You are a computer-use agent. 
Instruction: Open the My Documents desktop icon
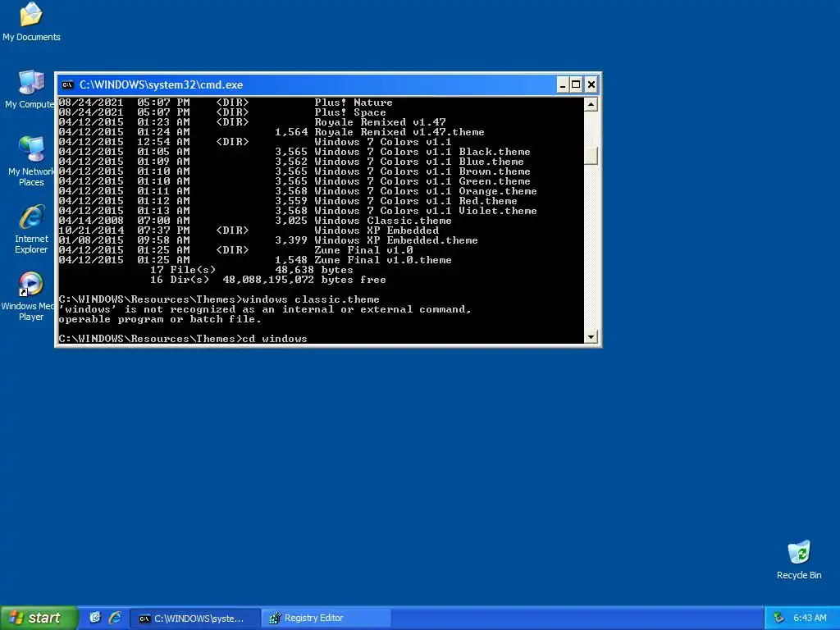31,21
